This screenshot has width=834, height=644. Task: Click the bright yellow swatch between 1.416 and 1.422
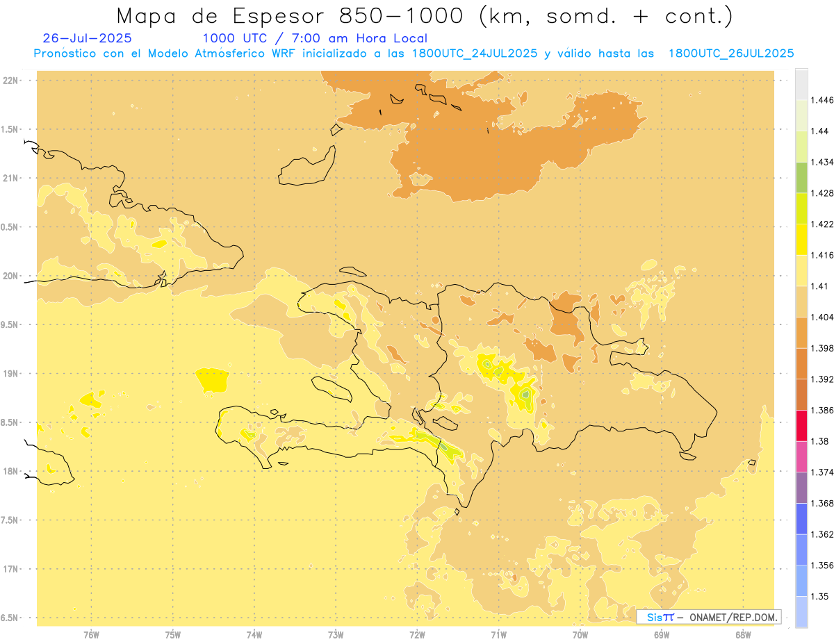click(801, 239)
